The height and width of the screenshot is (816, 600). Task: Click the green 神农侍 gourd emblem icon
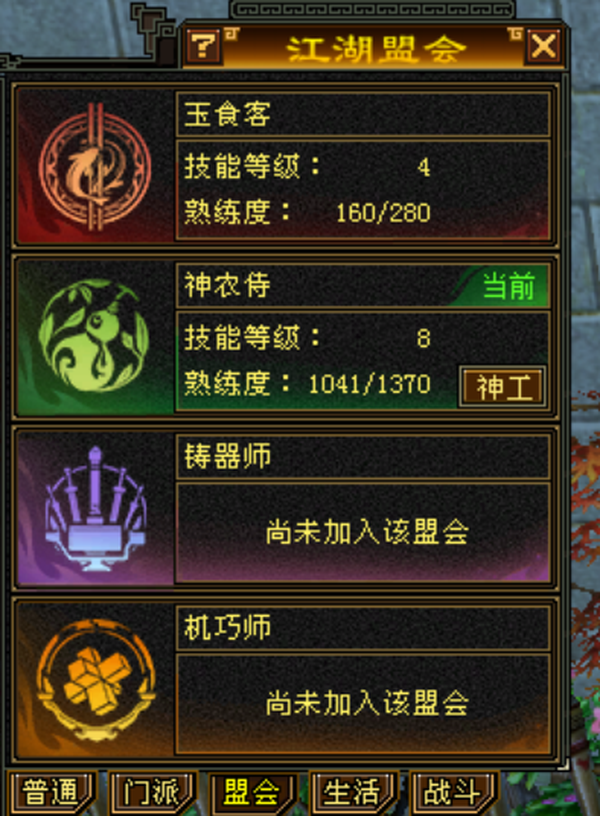(94, 336)
